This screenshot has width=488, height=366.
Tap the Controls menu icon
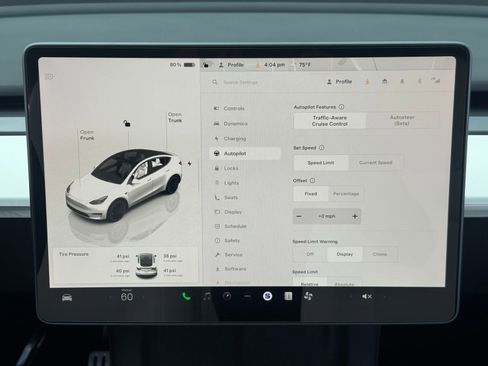click(x=216, y=108)
